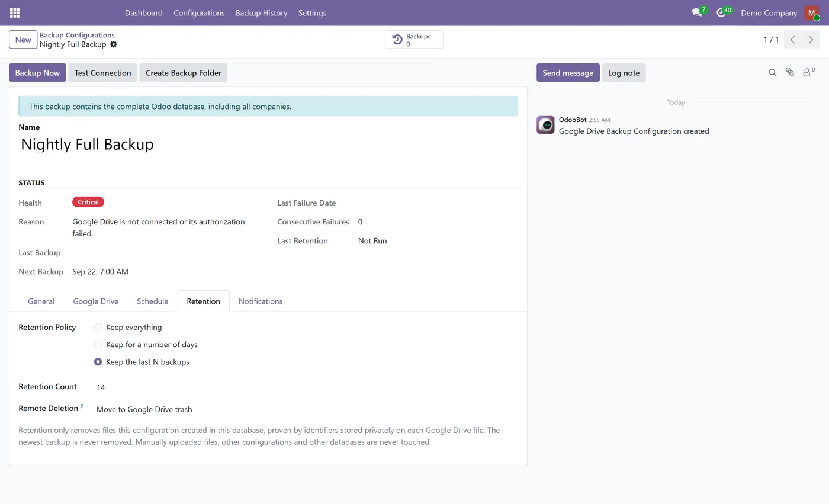Open the apps grid menu icon
829x504 pixels.
point(15,12)
